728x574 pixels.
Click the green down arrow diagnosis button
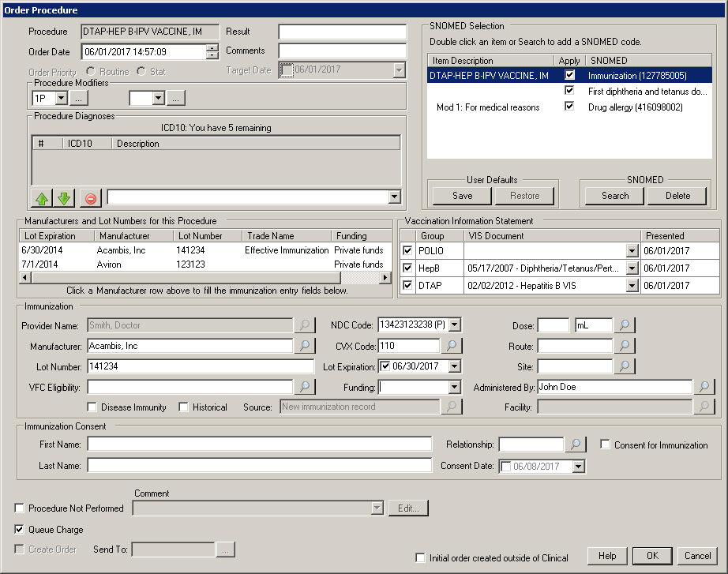click(x=63, y=197)
